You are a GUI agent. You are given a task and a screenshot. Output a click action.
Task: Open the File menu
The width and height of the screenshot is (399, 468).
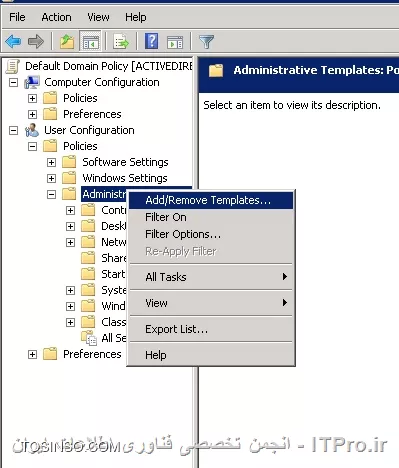pyautogui.click(x=17, y=17)
